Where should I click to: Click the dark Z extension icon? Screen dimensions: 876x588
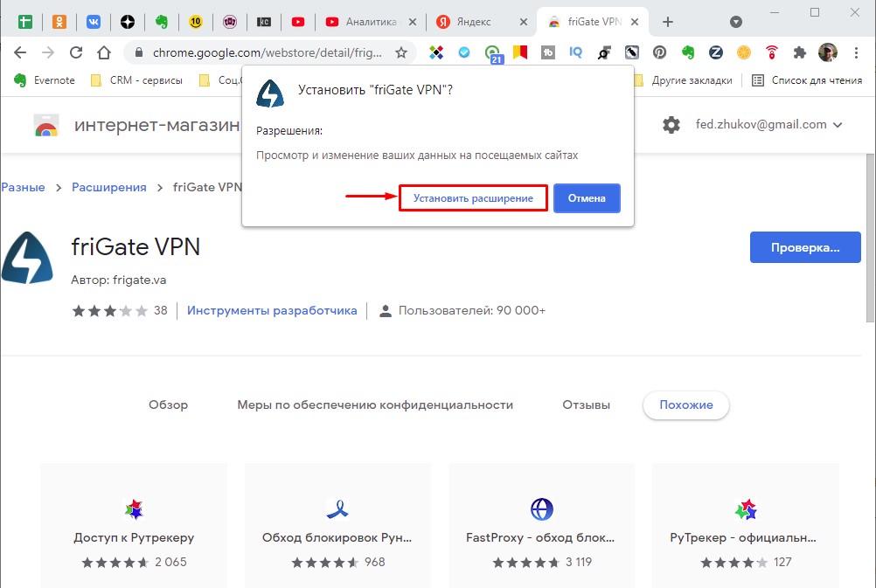(716, 52)
